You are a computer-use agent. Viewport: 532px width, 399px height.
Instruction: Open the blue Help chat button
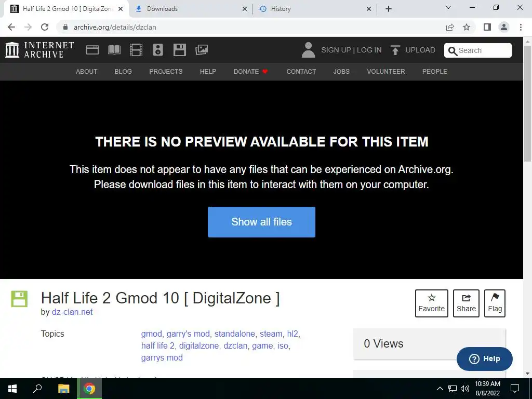coord(485,358)
